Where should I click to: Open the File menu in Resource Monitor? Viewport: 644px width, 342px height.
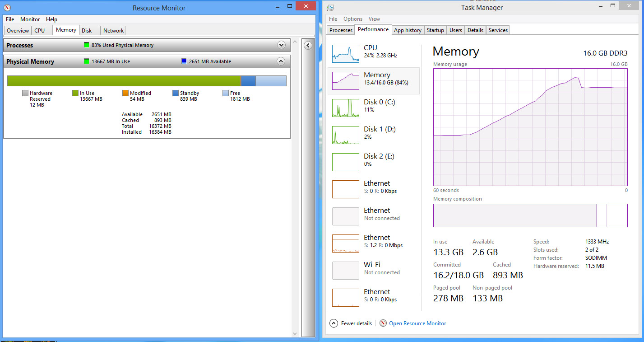click(x=10, y=19)
